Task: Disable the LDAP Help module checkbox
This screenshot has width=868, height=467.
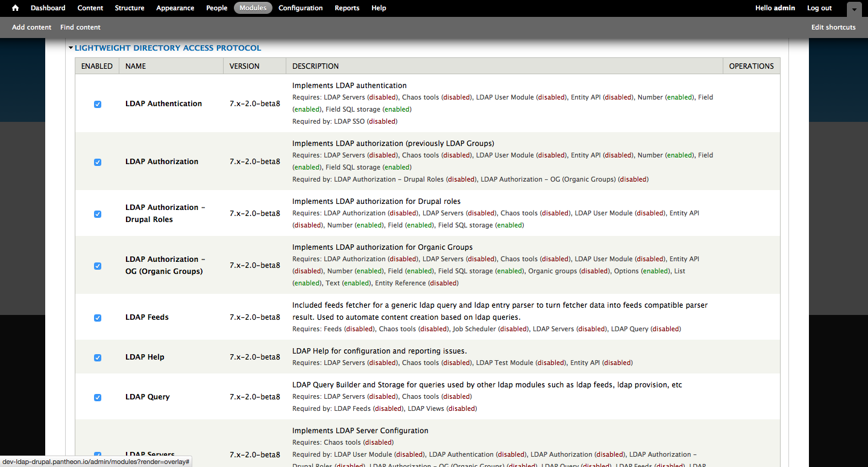Action: [x=98, y=358]
